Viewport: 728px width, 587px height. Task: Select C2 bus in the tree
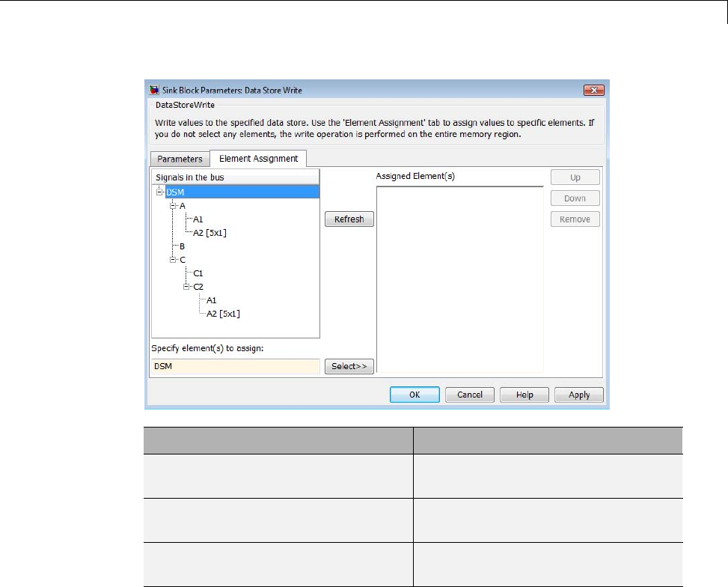[198, 287]
